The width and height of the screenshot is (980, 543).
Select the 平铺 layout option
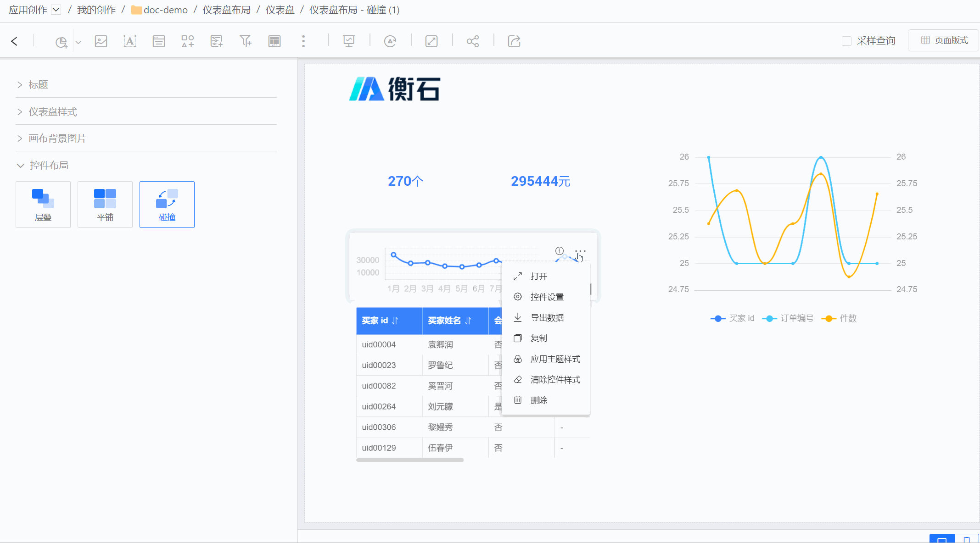(x=105, y=205)
